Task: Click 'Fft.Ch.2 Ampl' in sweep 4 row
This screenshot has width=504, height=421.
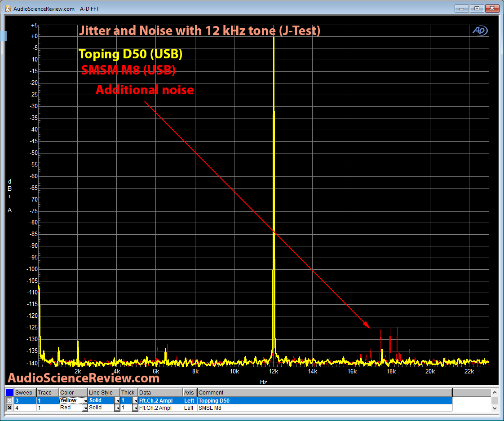Action: pyautogui.click(x=160, y=408)
